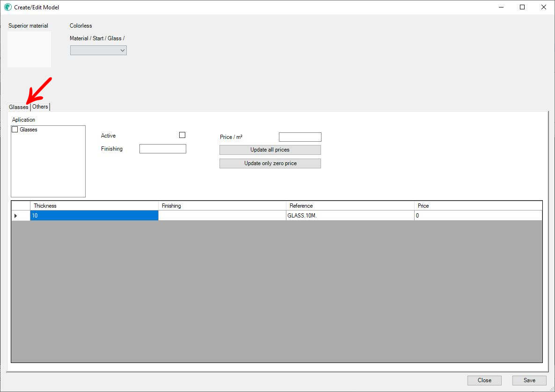
Task: Close the window with the X button
Action: tap(544, 7)
